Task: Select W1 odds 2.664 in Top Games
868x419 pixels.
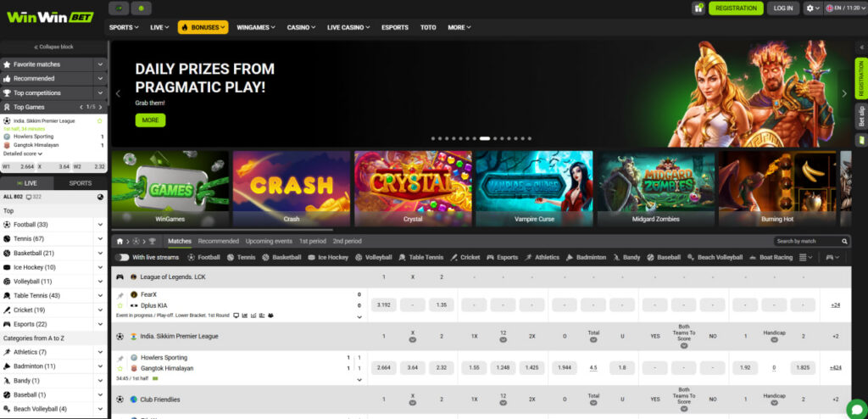Action: [19, 167]
